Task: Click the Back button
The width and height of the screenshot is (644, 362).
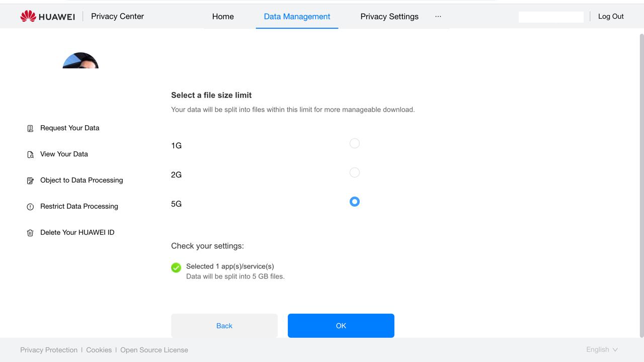Action: coord(224,326)
